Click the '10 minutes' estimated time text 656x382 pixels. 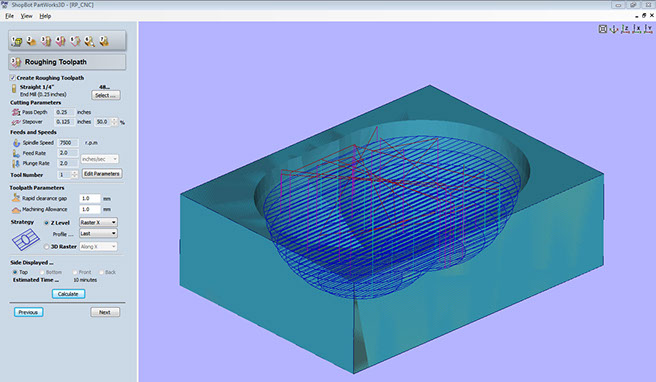[x=85, y=280]
